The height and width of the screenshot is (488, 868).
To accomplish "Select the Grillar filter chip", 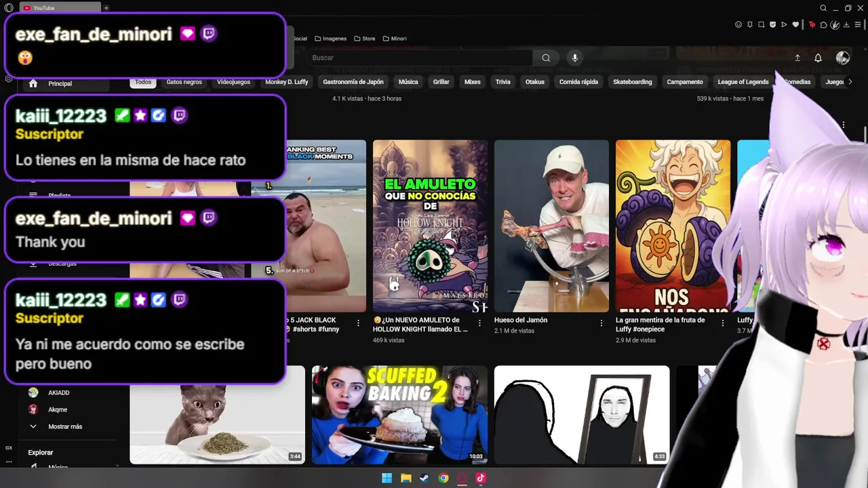I will coord(441,82).
